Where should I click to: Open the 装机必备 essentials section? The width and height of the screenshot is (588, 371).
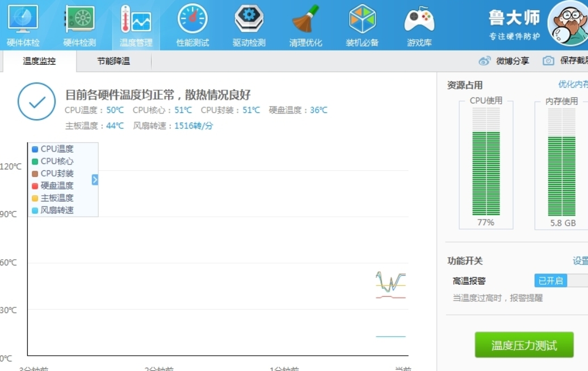tap(362, 23)
